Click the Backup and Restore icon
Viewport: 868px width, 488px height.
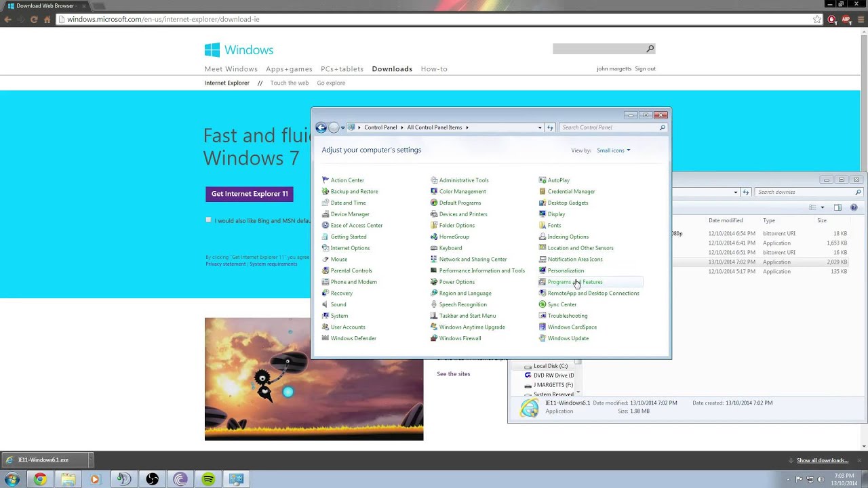(325, 192)
